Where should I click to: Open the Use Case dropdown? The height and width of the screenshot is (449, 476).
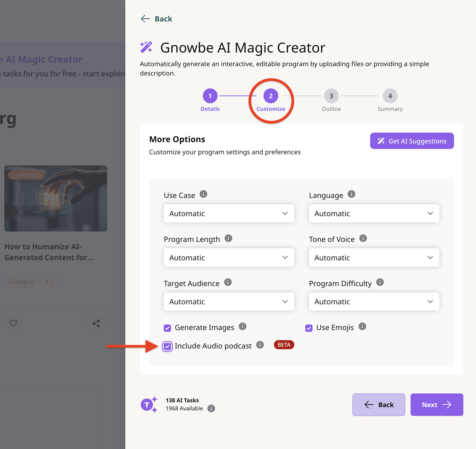click(x=229, y=213)
